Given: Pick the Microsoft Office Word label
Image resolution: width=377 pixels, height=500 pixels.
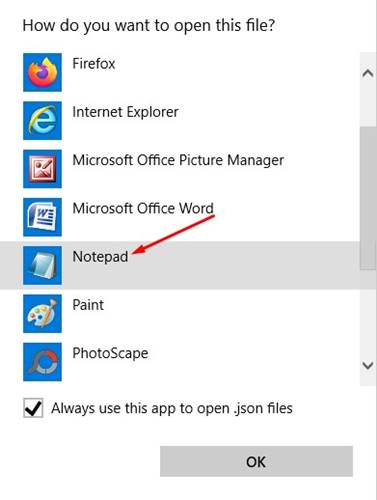Looking at the screenshot, I should [143, 209].
